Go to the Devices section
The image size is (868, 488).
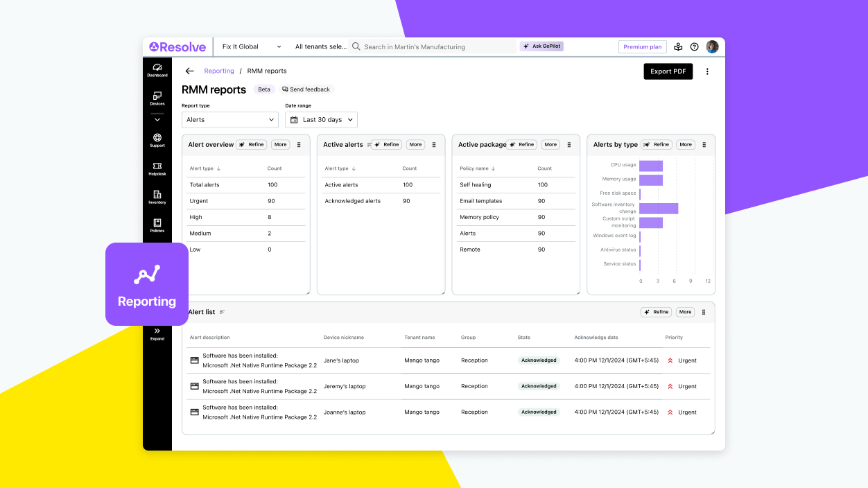[157, 98]
